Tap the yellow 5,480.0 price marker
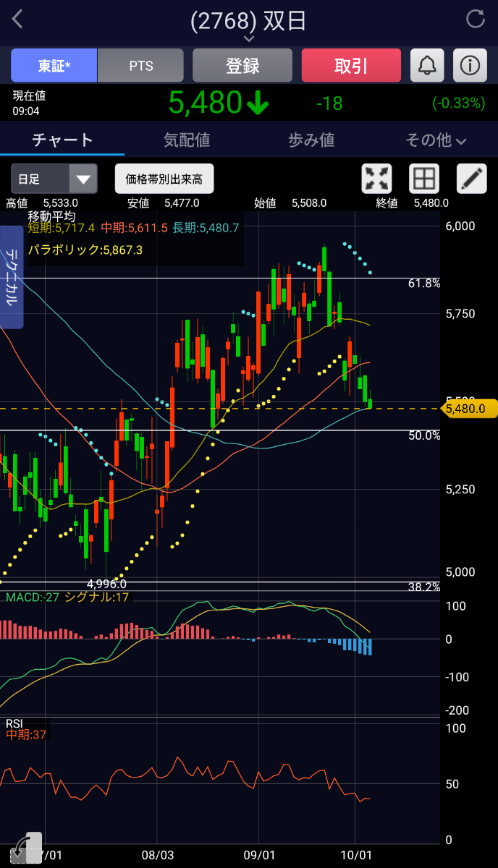The height and width of the screenshot is (868, 498). pyautogui.click(x=469, y=409)
